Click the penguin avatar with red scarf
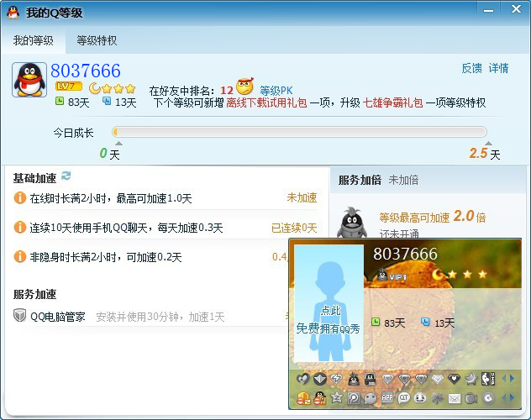 tap(29, 80)
